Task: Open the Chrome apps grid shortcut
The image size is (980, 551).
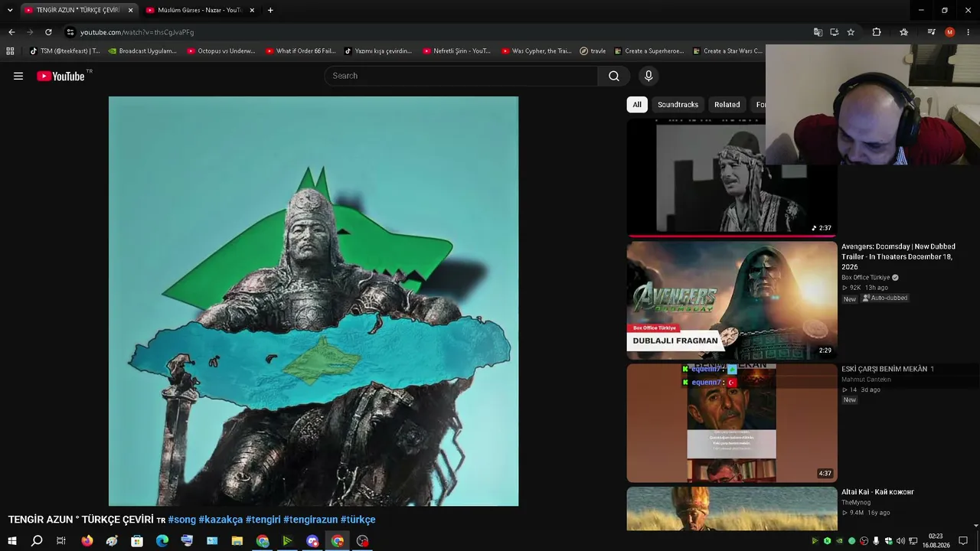Action: coord(10,51)
